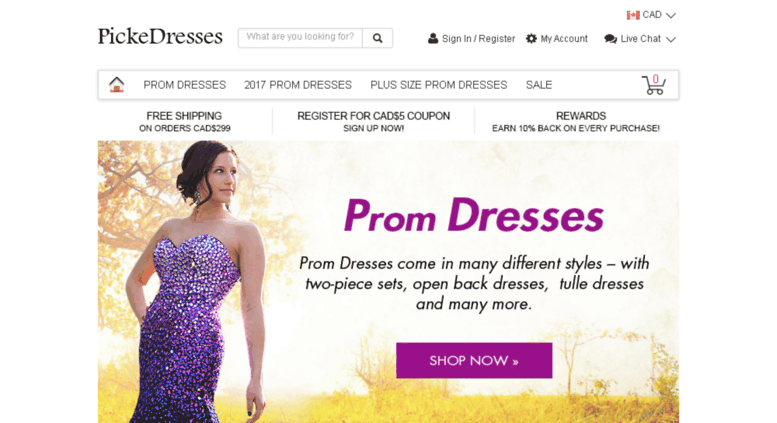Screen dimensions: 777x423
Task: Click the magnifier search button
Action: tap(378, 38)
